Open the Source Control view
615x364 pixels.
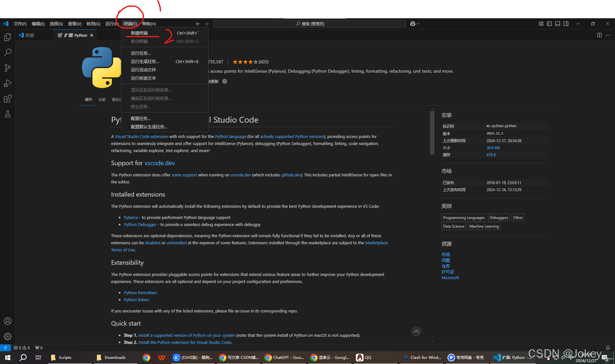8,68
